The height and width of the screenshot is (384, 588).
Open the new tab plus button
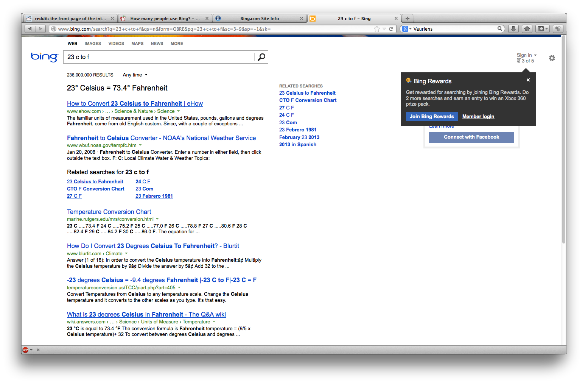pos(408,18)
